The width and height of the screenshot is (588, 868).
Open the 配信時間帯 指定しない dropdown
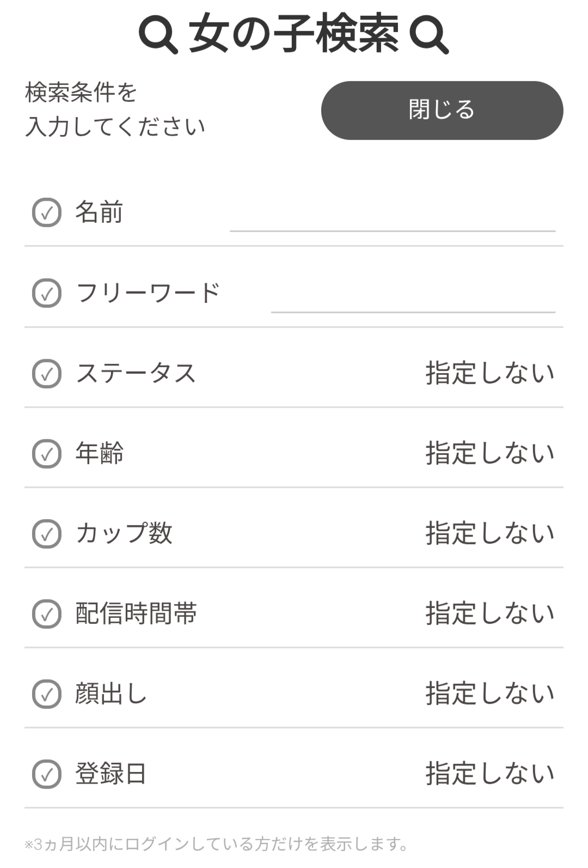click(490, 614)
